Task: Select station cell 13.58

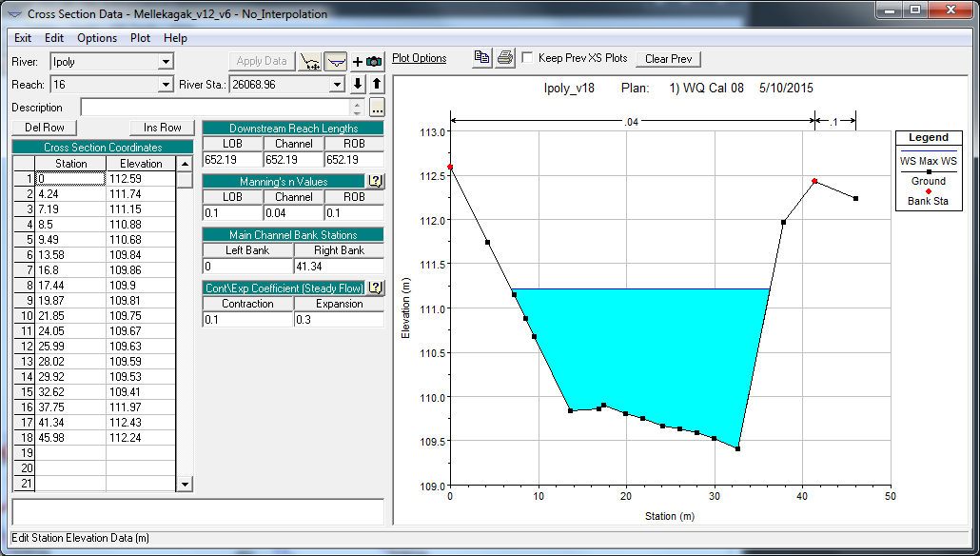Action: [x=70, y=255]
